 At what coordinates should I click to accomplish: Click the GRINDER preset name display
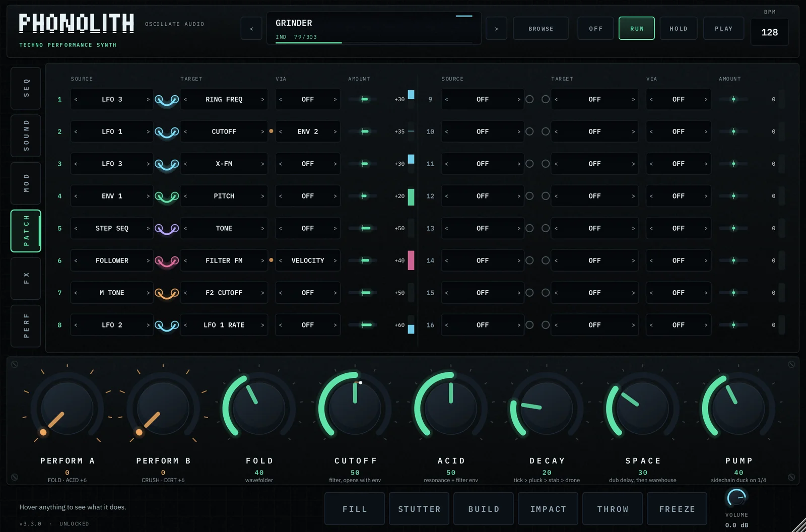[x=374, y=28]
